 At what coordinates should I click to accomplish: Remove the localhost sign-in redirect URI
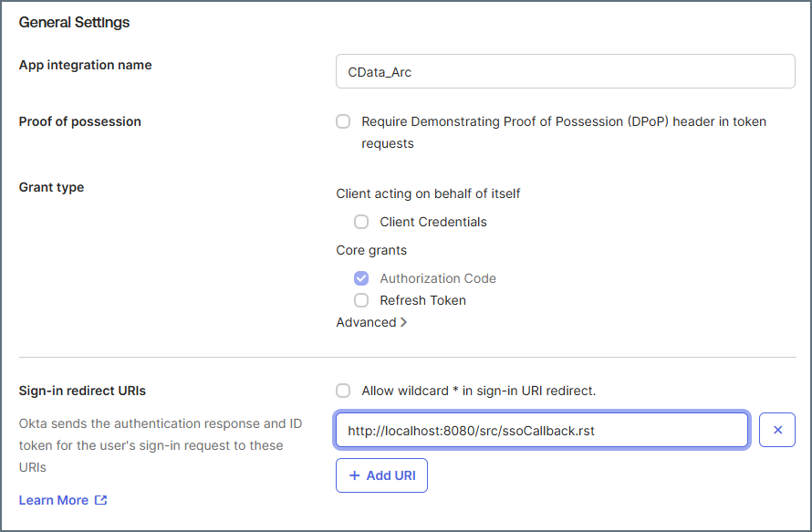777,430
